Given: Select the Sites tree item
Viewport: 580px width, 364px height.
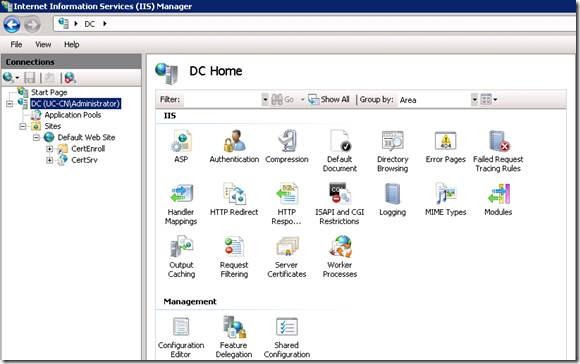Looking at the screenshot, I should [53, 126].
